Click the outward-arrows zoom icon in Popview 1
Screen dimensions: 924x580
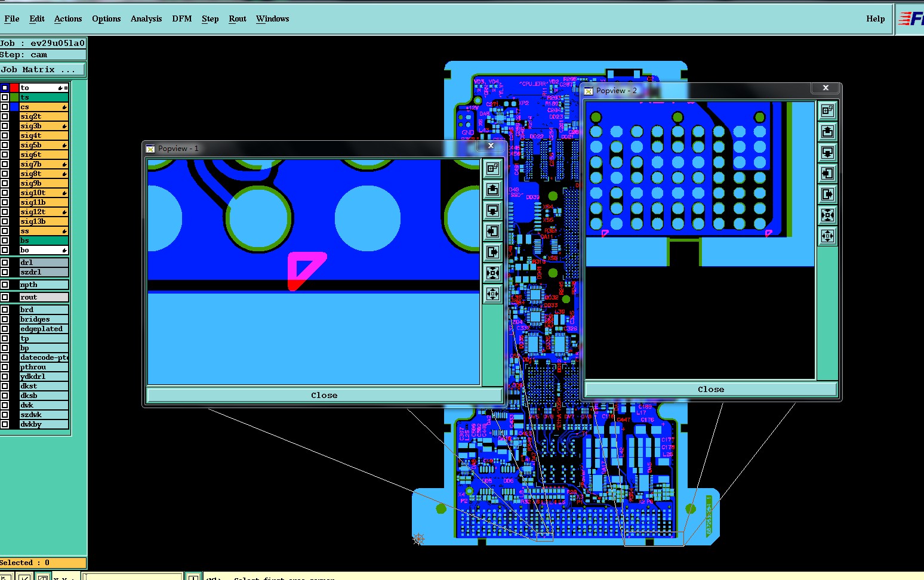492,294
